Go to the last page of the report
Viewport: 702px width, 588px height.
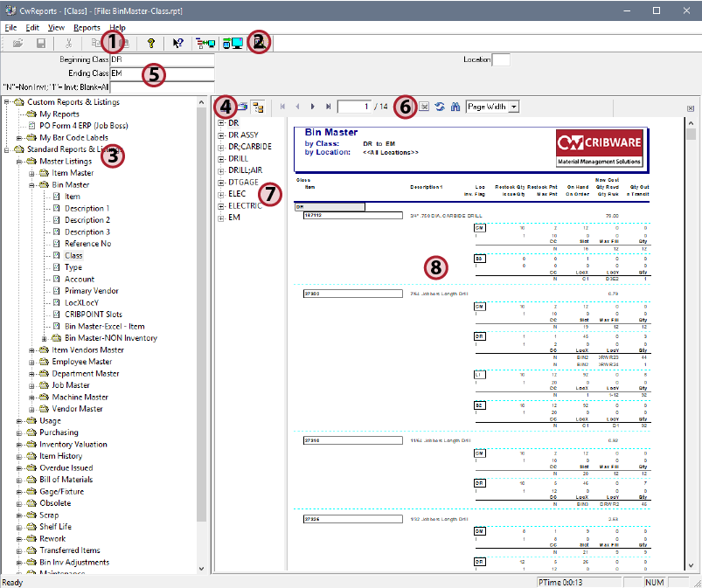tap(329, 106)
